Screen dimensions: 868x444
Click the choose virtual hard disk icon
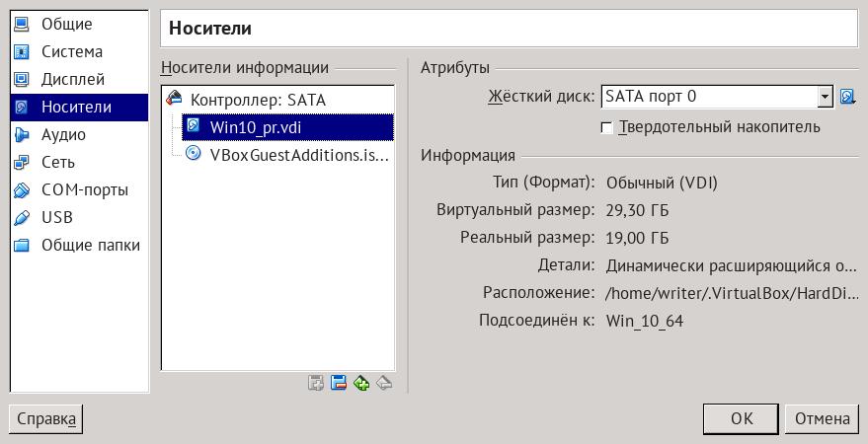[x=847, y=97]
